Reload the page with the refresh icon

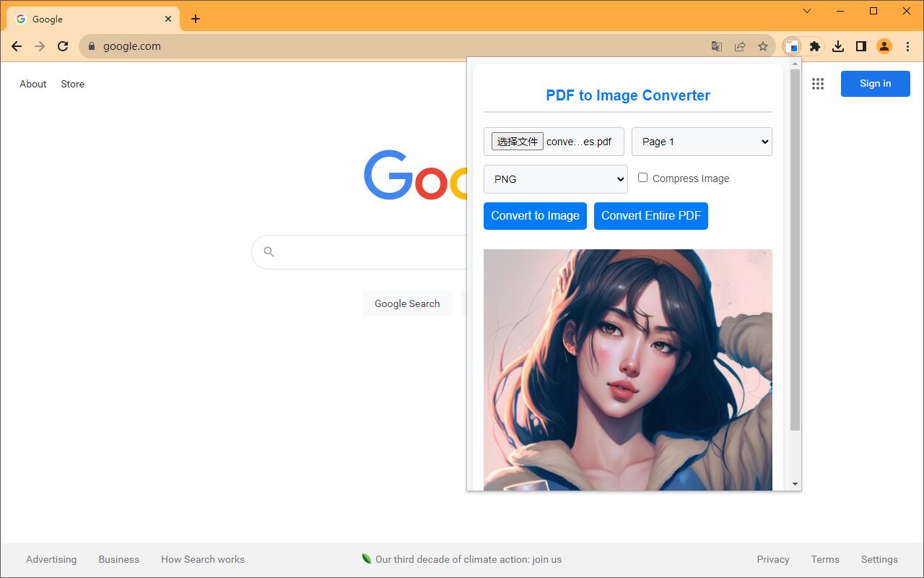click(x=63, y=46)
